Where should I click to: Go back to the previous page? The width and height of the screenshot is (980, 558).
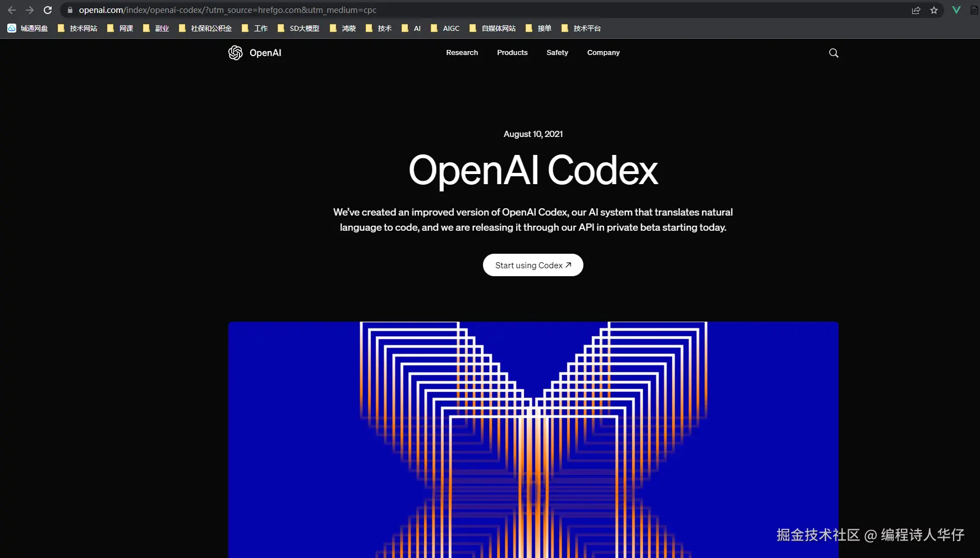coord(12,10)
